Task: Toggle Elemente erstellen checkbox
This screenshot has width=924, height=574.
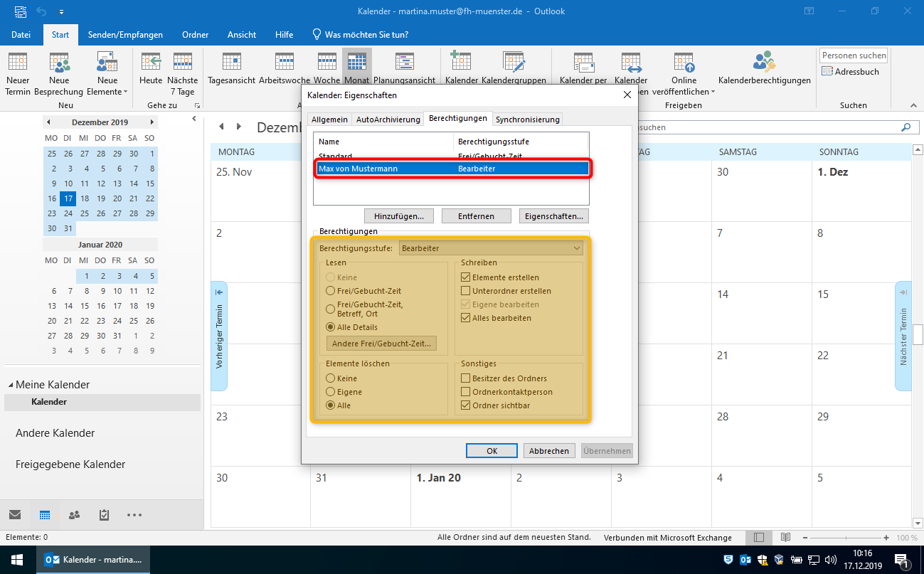Action: pos(466,277)
